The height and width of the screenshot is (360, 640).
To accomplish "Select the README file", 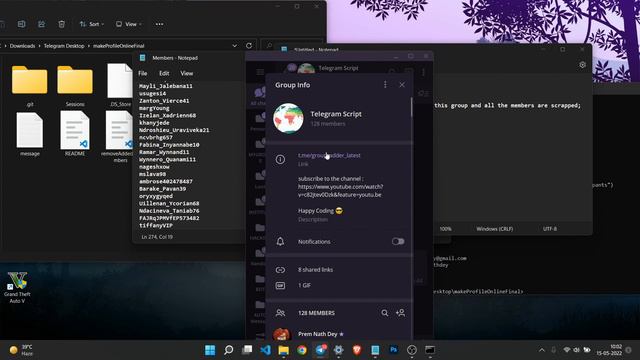I will (75, 134).
